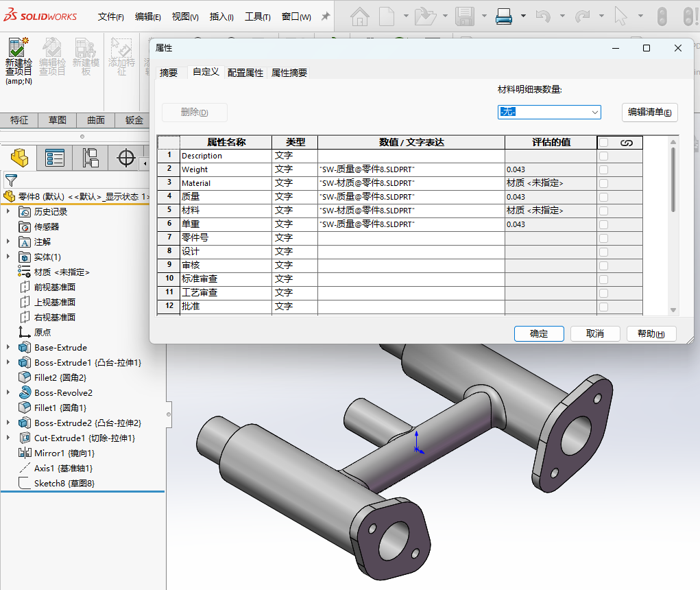Select the Boss-Revolve2 feature
Viewport: 700px width, 590px height.
click(x=63, y=392)
